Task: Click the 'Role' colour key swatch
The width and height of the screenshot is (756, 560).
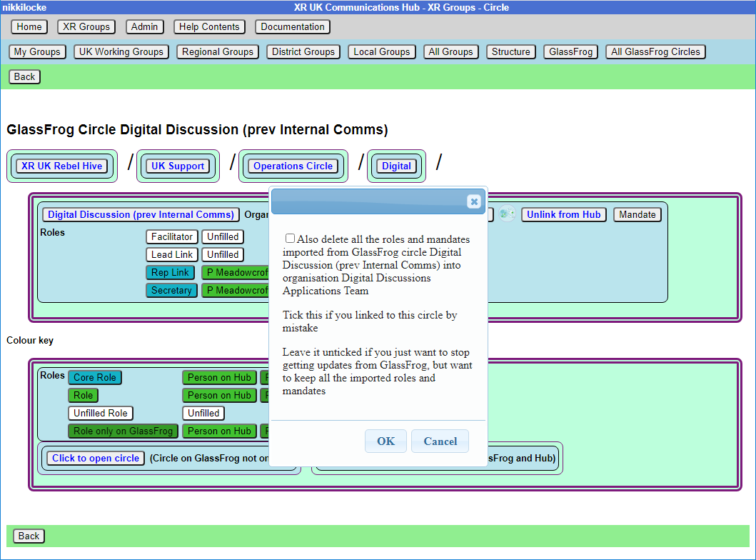Action: 84,396
